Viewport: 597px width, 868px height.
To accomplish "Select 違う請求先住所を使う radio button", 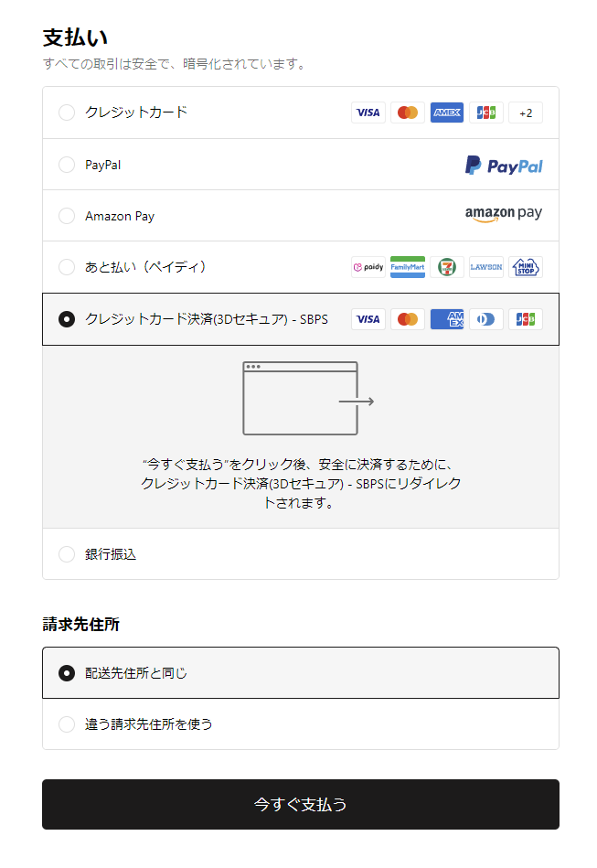I will pos(67,724).
